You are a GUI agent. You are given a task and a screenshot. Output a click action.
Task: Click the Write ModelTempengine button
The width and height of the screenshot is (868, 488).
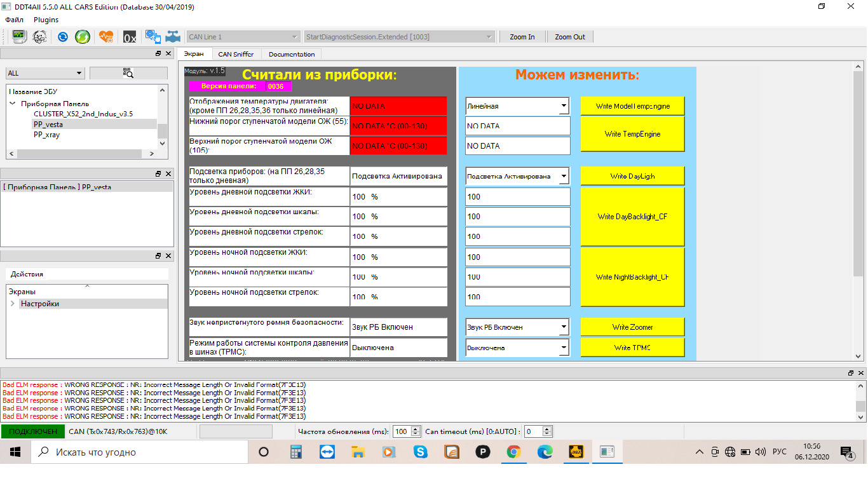point(632,106)
